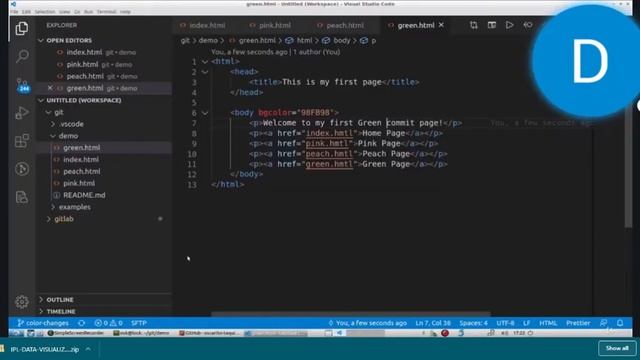Fold the html tag at line 1
Image resolution: width=640 pixels, height=360 pixels.
205,62
